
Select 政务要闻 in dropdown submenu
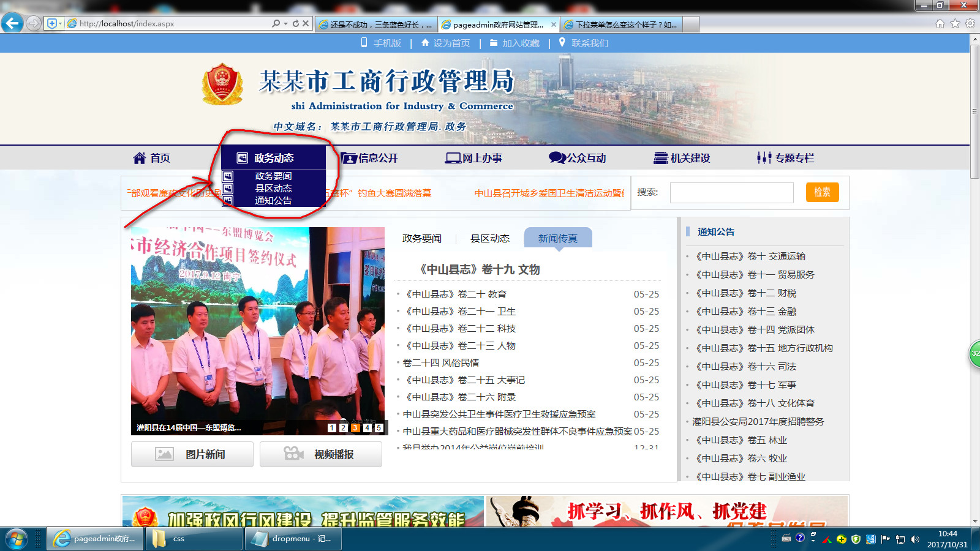click(273, 176)
